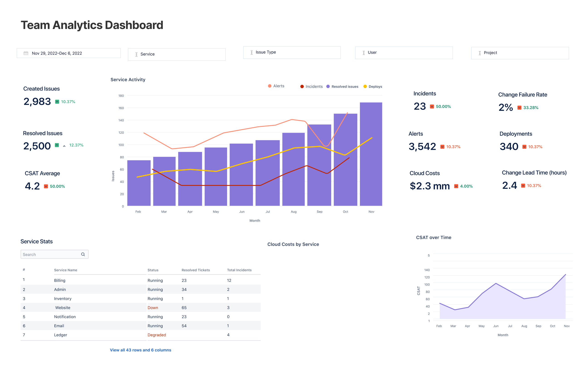The image size is (588, 370).
Task: Click 'View all 43 rows and 6 columns' link
Action: tap(140, 350)
